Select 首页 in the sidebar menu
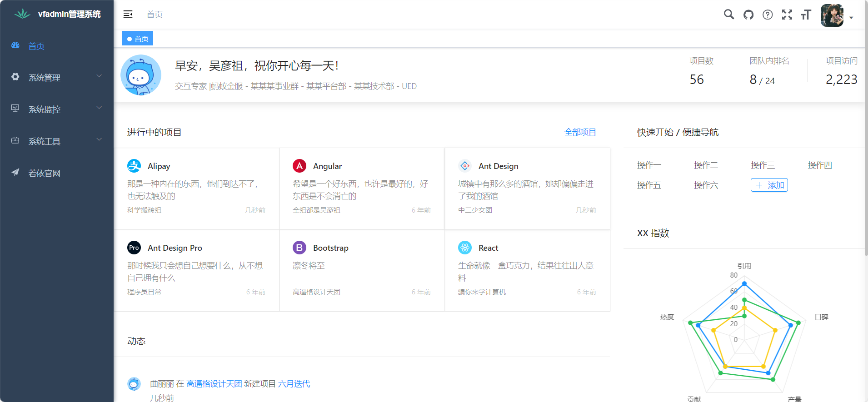Viewport: 868px width, 402px height. pyautogui.click(x=36, y=46)
